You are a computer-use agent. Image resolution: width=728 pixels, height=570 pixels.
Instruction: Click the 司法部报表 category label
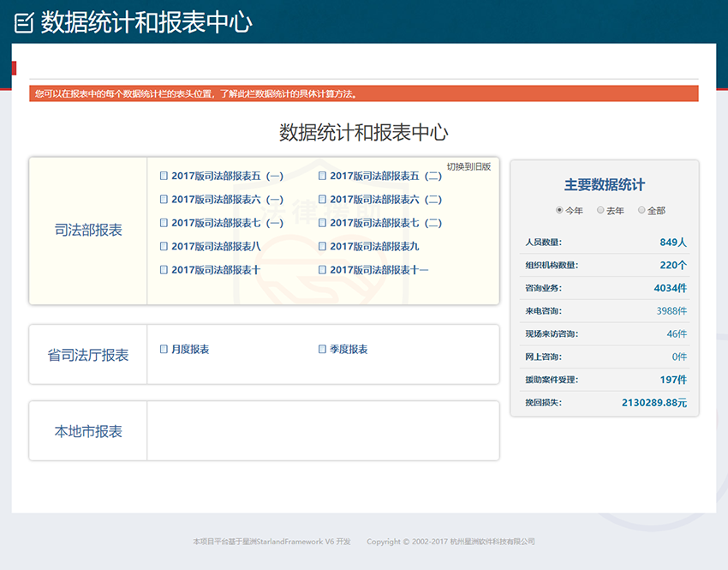(88, 230)
